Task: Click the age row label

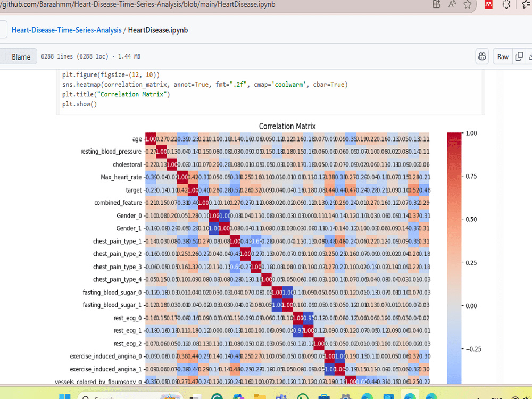Action: 137,139
